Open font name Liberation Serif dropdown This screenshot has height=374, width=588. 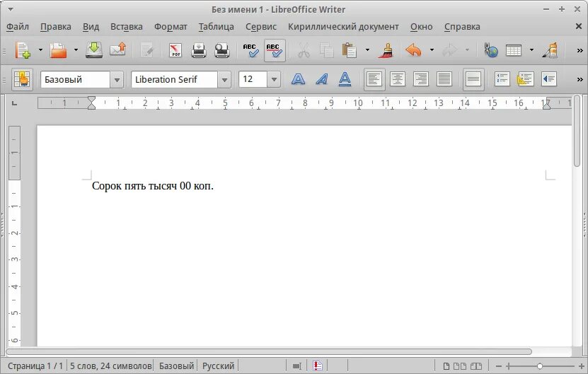point(224,79)
